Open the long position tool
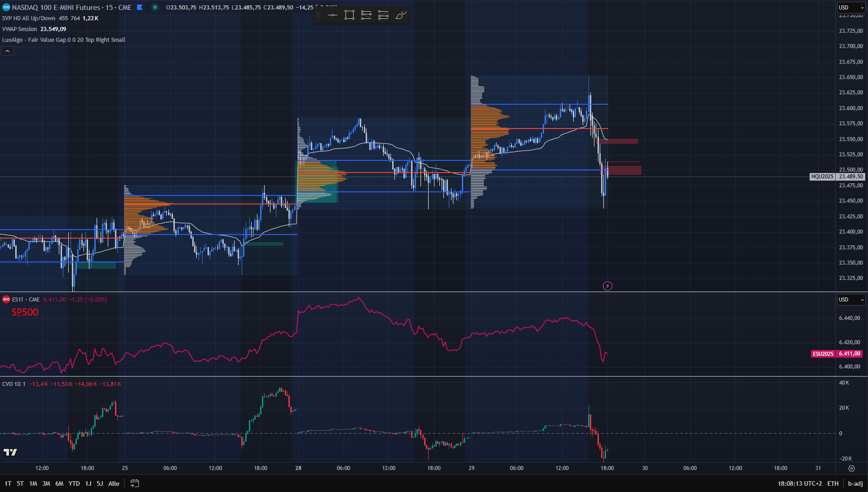This screenshot has height=492, width=868. pos(366,15)
